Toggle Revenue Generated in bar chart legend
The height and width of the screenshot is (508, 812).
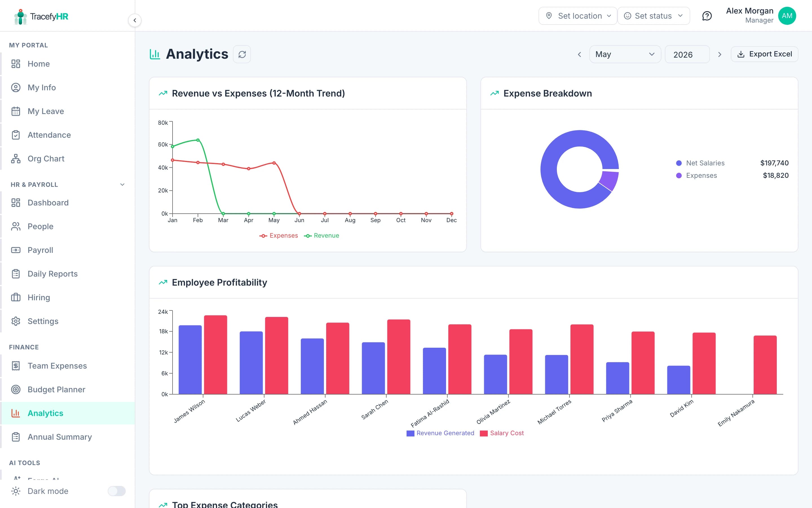point(440,433)
